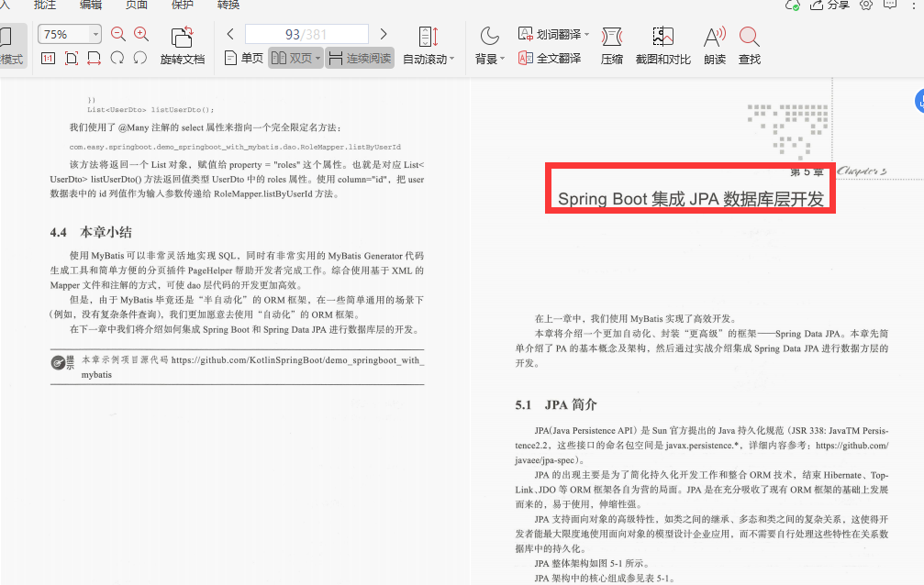Image resolution: width=924 pixels, height=585 pixels.
Task: Expand the 划词翻译 dropdown arrow
Action: click(x=586, y=35)
